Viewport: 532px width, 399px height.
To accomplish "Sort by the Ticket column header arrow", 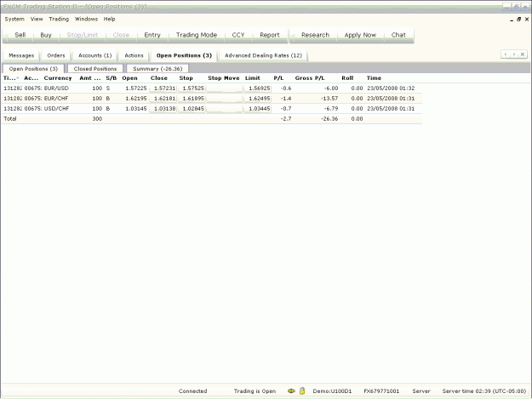I will point(18,78).
